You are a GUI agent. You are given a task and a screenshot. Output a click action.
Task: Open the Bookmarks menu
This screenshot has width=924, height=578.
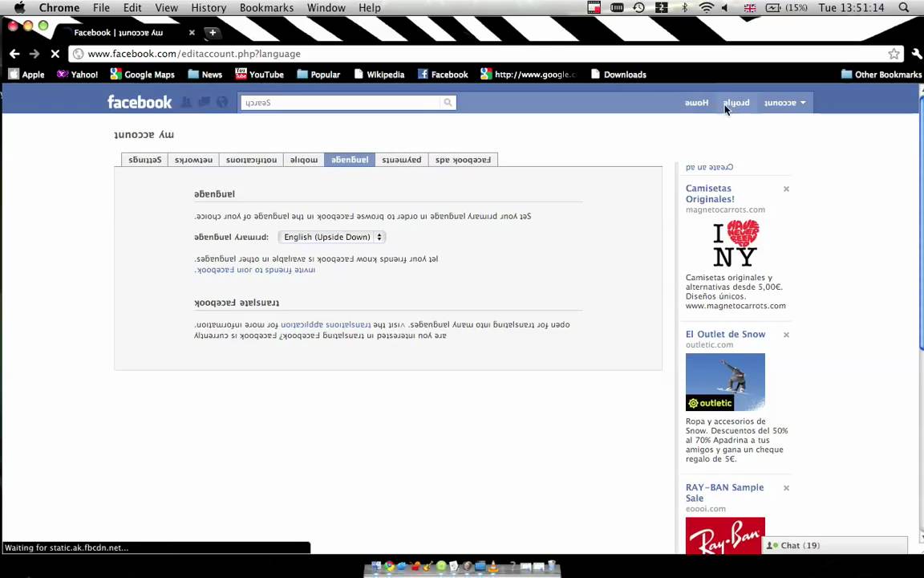click(x=266, y=8)
